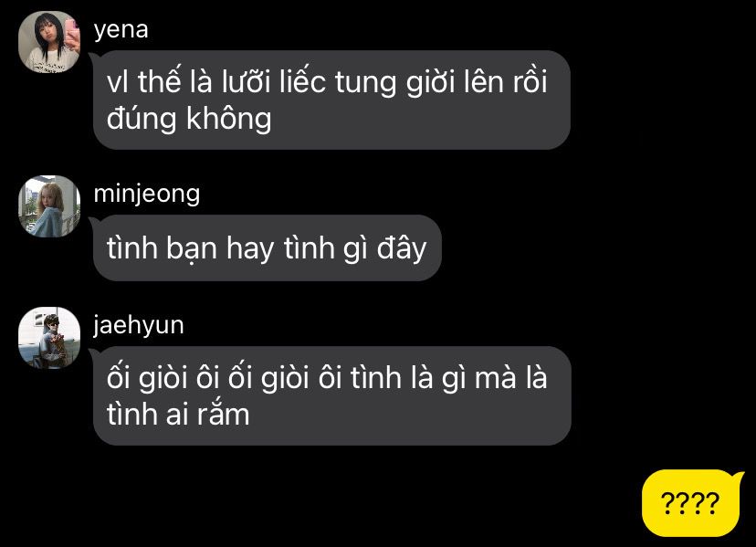Click the words đúng không in yena's bubble
This screenshot has width=756, height=547.
189,118
